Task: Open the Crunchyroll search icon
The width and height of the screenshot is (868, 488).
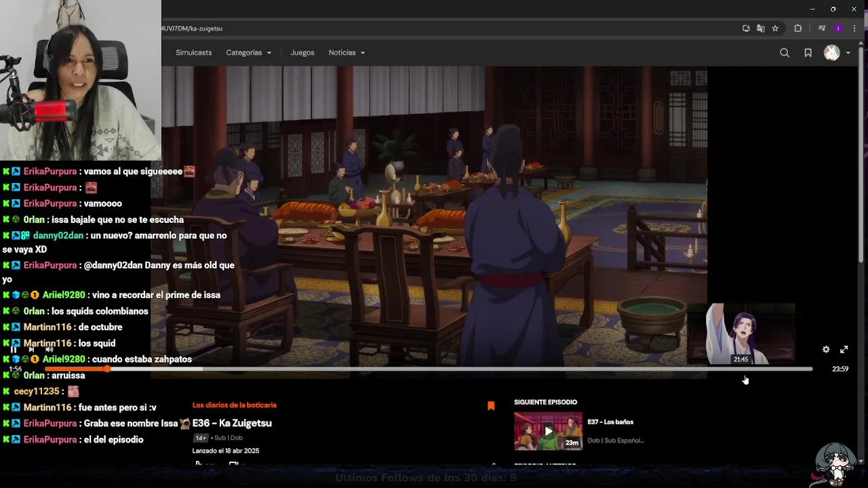Action: (785, 53)
